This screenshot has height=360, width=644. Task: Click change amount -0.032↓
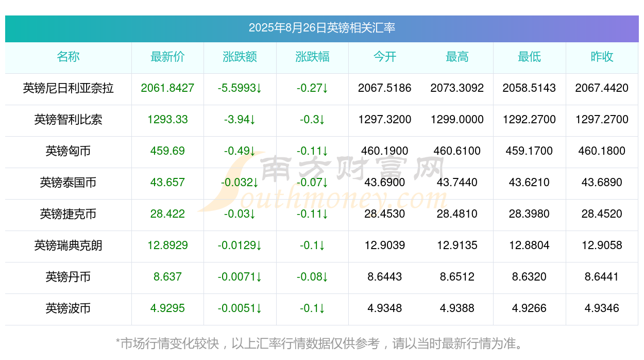tap(240, 183)
